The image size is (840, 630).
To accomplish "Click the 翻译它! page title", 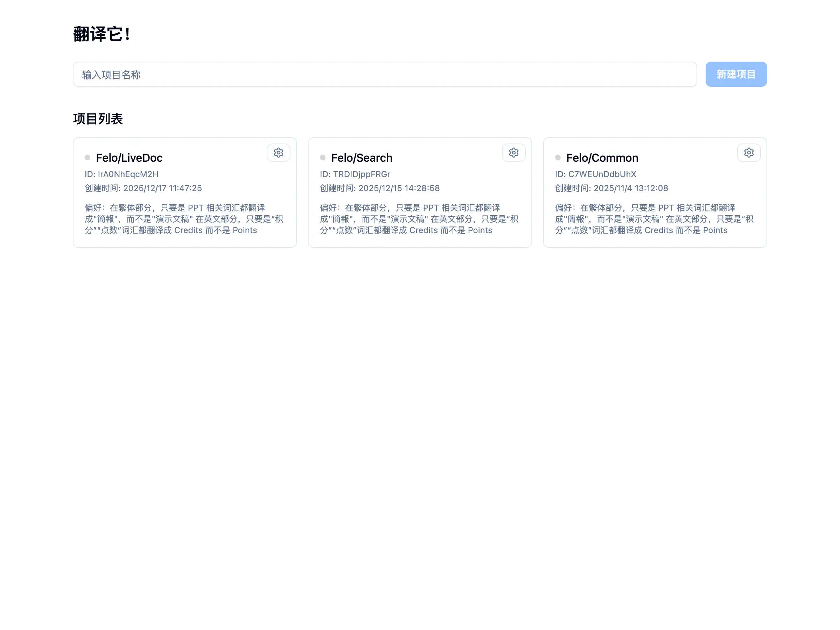I will point(102,34).
